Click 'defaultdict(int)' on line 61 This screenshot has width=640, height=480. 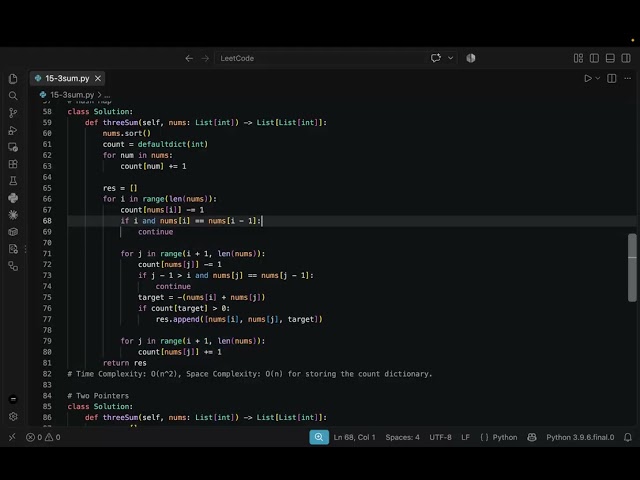pos(173,144)
